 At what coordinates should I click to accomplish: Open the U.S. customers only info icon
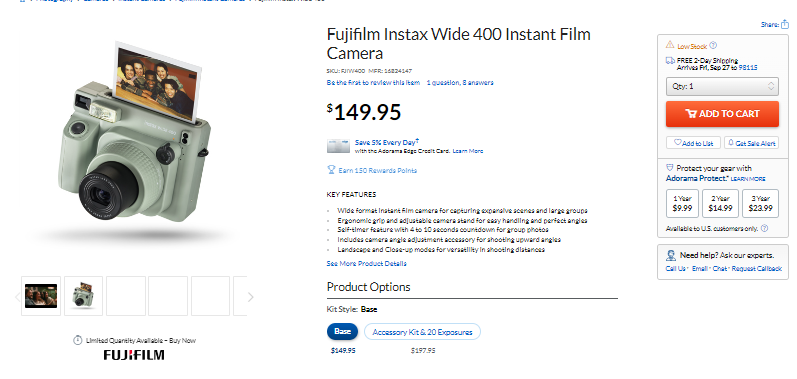(x=764, y=229)
